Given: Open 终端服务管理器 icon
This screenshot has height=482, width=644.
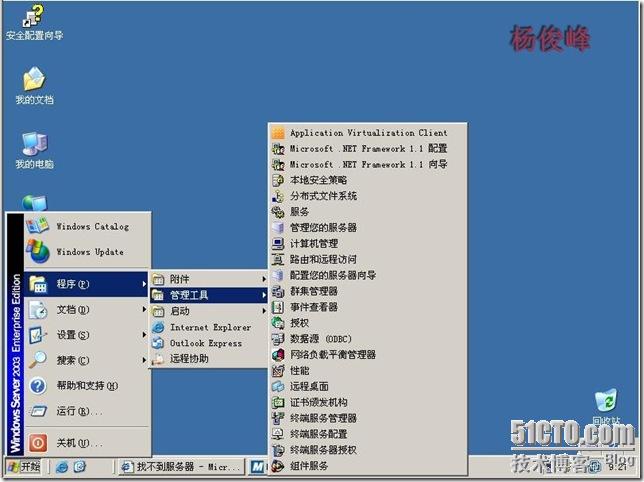Looking at the screenshot, I should coord(278,418).
